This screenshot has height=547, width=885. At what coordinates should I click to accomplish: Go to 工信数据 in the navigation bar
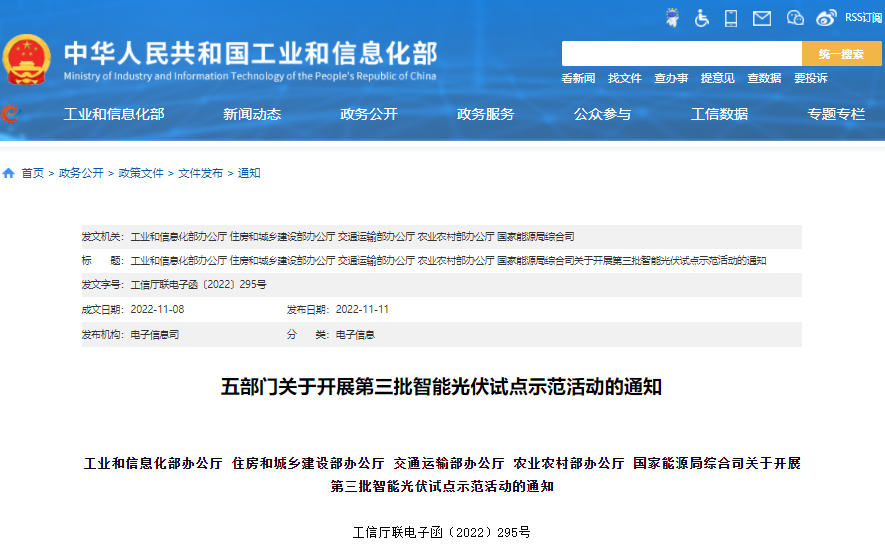click(719, 114)
